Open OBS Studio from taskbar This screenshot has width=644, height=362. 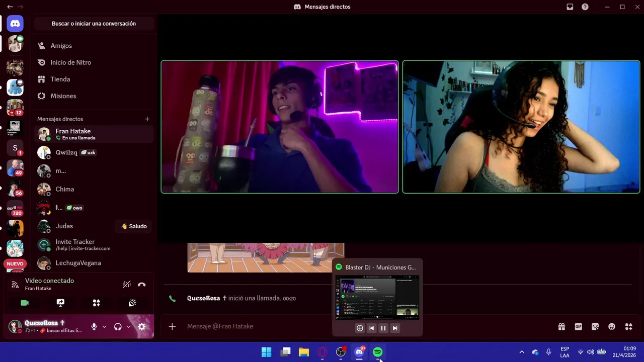pyautogui.click(x=341, y=352)
